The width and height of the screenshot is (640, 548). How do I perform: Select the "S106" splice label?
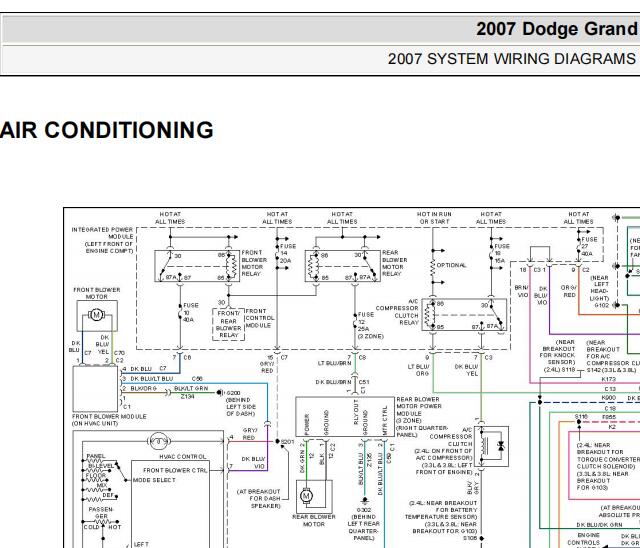tap(470, 538)
